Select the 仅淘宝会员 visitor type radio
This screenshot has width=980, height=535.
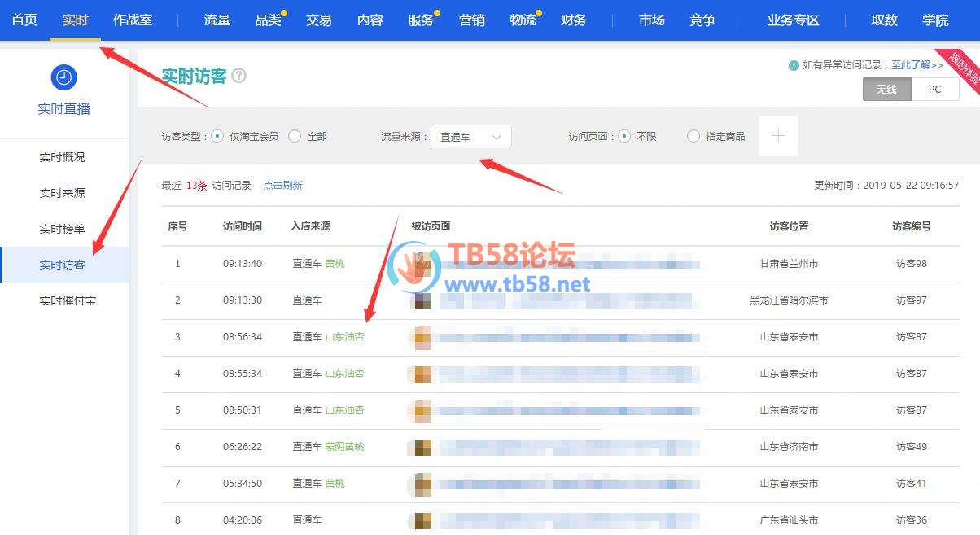tap(217, 137)
